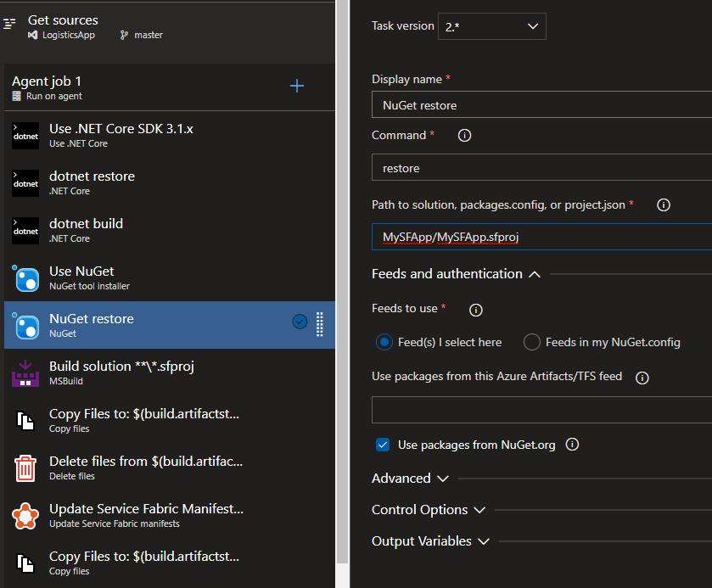Click the drag handle on NuGet restore task

pos(320,324)
